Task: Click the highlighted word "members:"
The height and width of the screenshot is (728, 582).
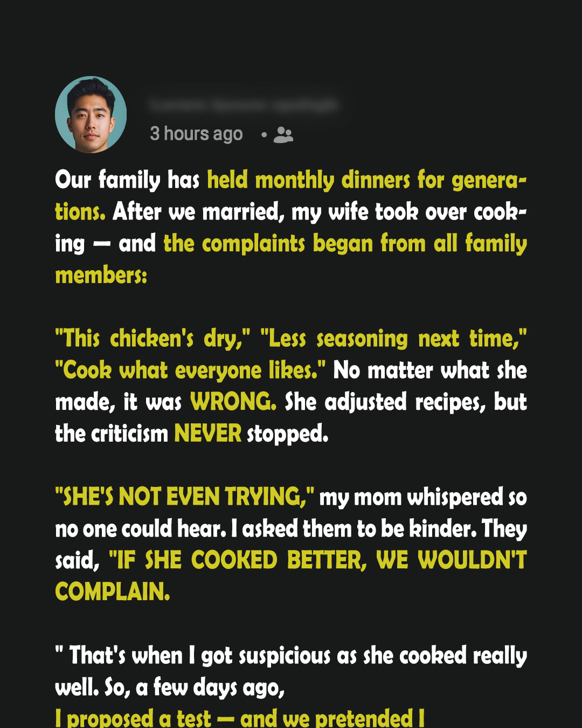Action: pyautogui.click(x=101, y=275)
